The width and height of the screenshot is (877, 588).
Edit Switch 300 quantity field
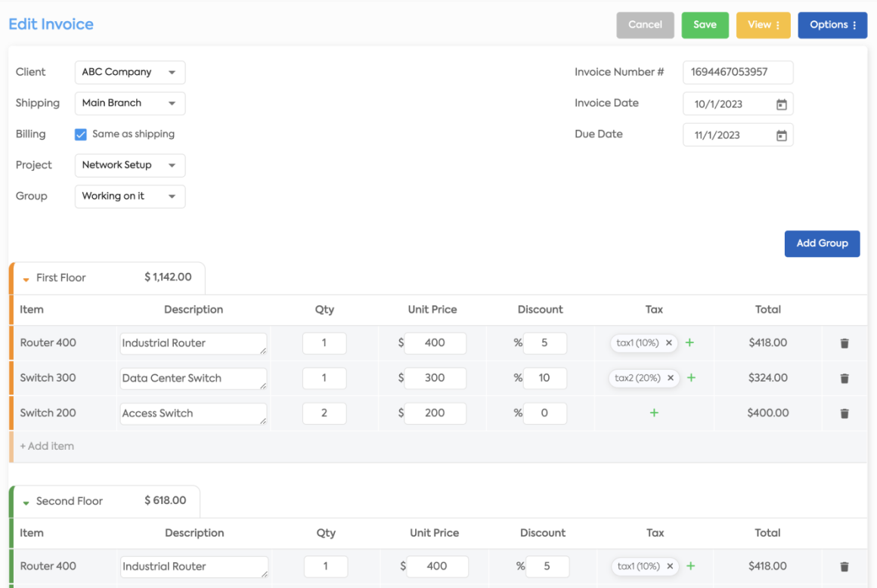[x=324, y=379]
